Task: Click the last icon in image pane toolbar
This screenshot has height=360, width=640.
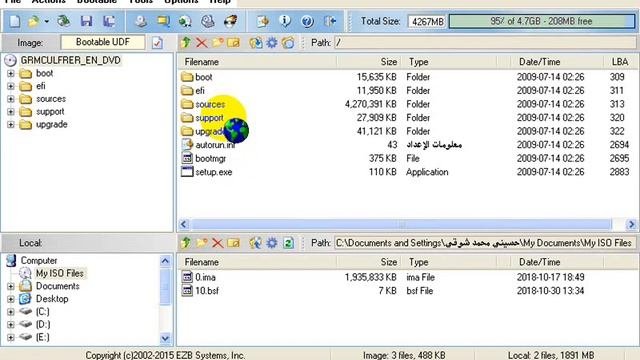Action: point(288,42)
